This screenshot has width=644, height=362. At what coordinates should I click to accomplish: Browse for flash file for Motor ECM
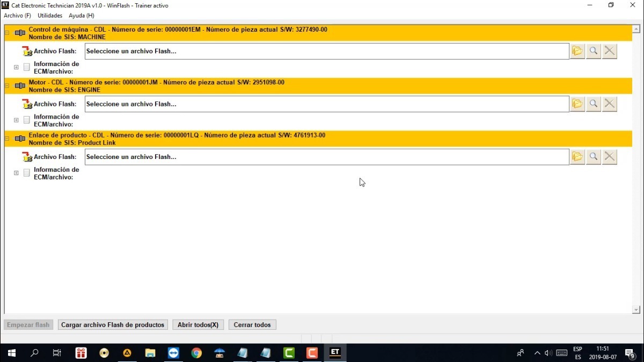pyautogui.click(x=577, y=104)
